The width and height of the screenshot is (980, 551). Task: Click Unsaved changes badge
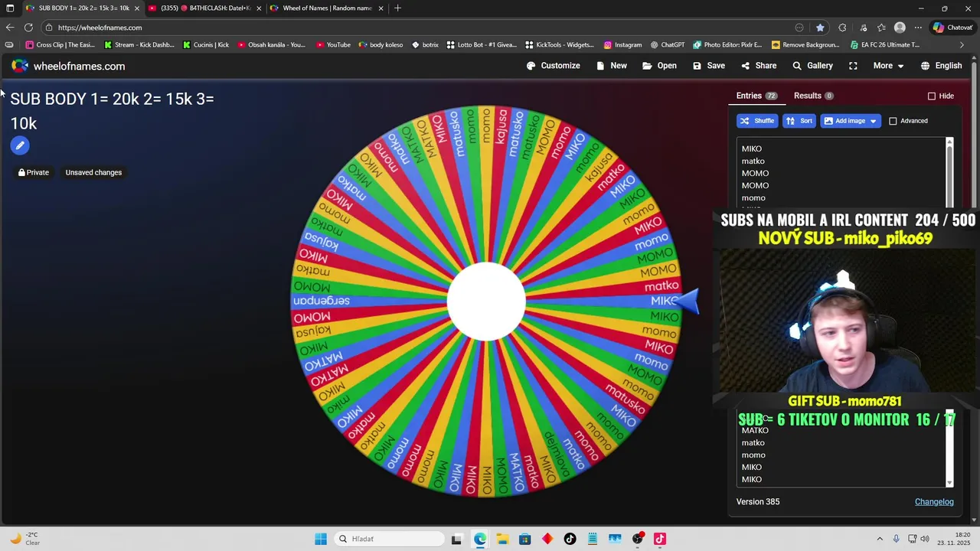coord(93,172)
